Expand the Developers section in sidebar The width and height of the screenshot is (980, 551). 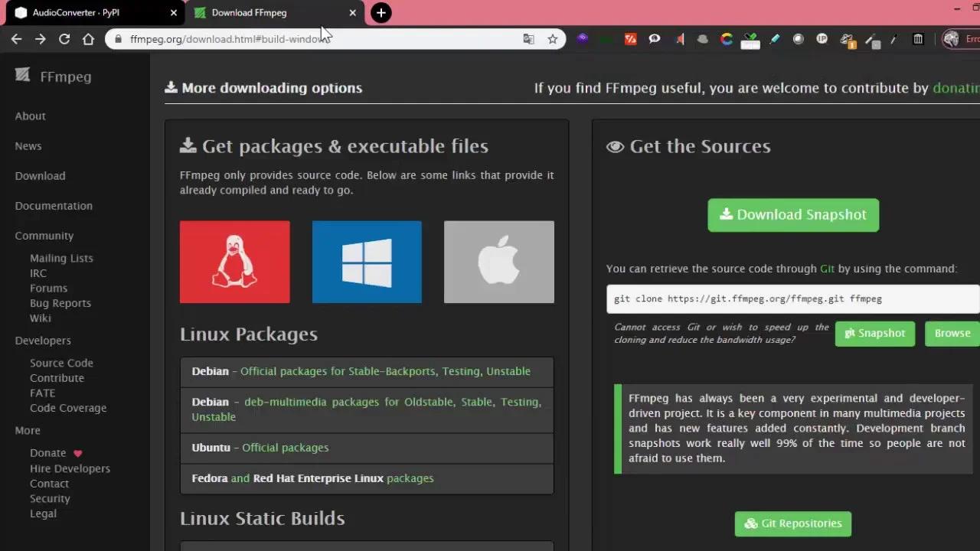point(43,340)
